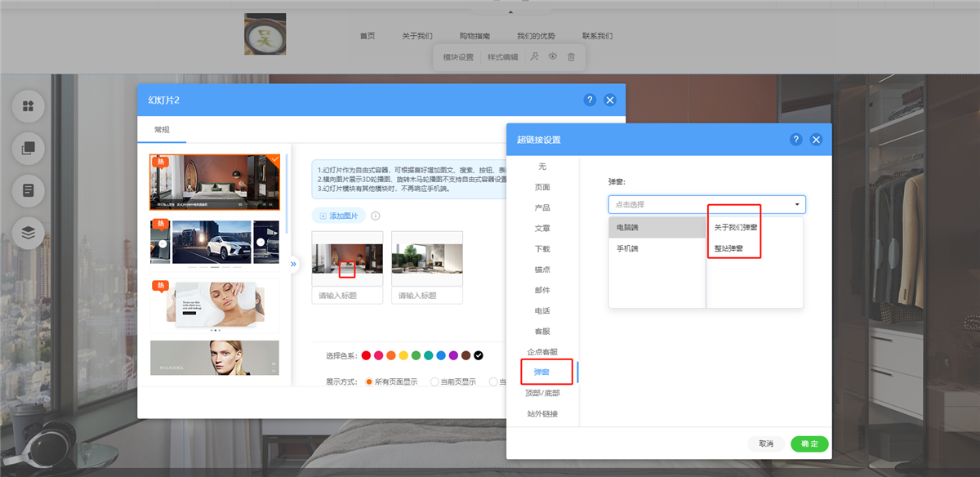980x477 pixels.
Task: Expand the panel with double-chevron arrow
Action: 293,264
